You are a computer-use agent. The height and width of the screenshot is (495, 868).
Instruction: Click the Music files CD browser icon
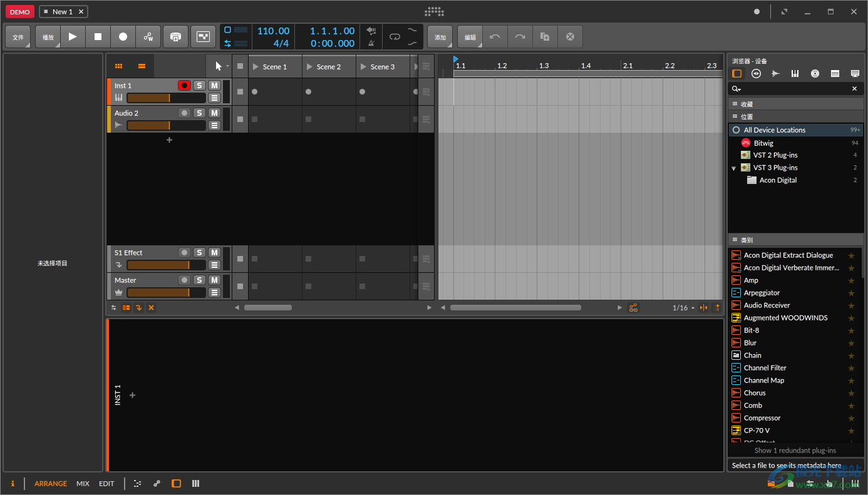coord(815,73)
